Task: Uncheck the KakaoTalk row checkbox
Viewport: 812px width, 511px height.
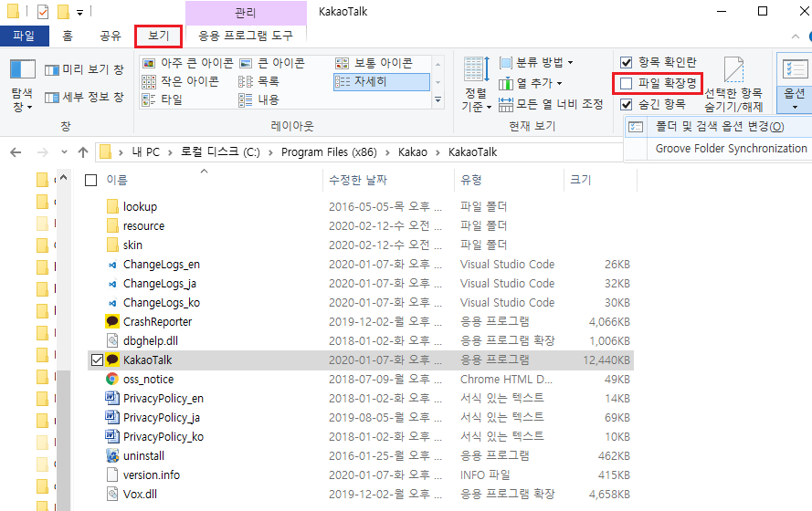Action: (97, 360)
